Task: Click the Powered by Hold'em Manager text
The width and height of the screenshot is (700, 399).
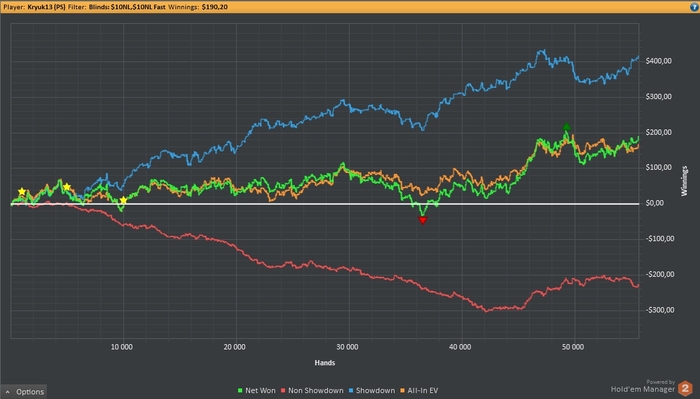Action: point(643,387)
